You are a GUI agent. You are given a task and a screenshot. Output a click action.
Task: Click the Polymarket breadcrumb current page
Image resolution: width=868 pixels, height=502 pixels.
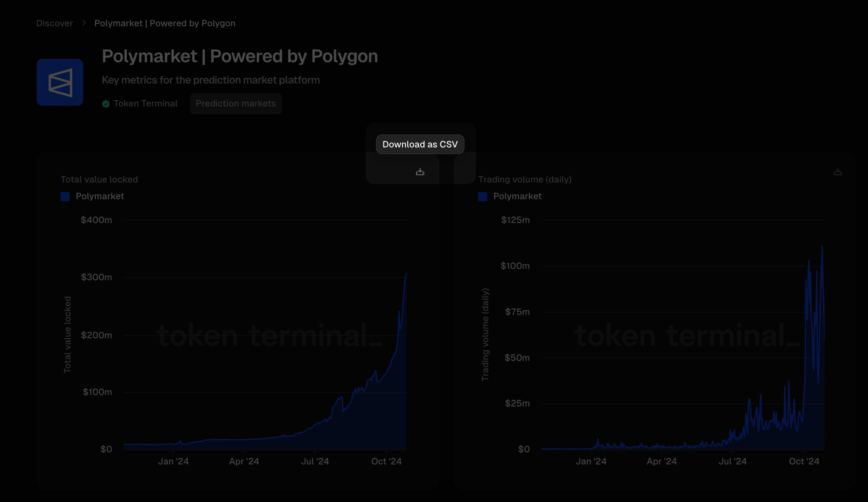[165, 23]
